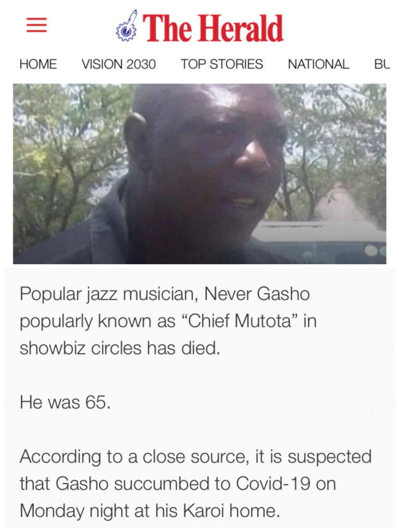Image resolution: width=399 pixels, height=532 pixels.
Task: Open the red hamburger menu
Action: [x=36, y=25]
